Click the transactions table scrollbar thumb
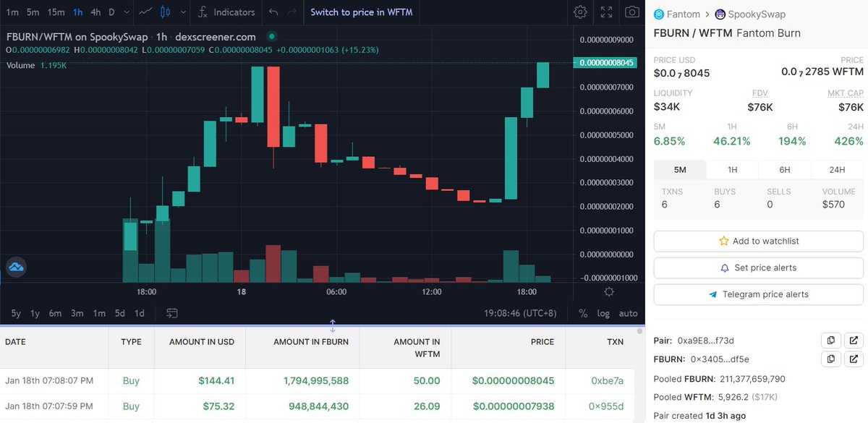 [640, 331]
